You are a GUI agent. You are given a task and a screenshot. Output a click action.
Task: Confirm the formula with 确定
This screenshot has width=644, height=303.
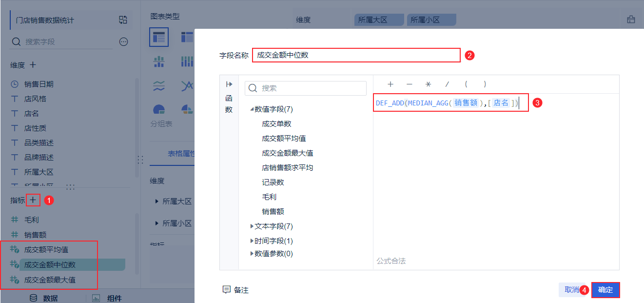point(605,289)
